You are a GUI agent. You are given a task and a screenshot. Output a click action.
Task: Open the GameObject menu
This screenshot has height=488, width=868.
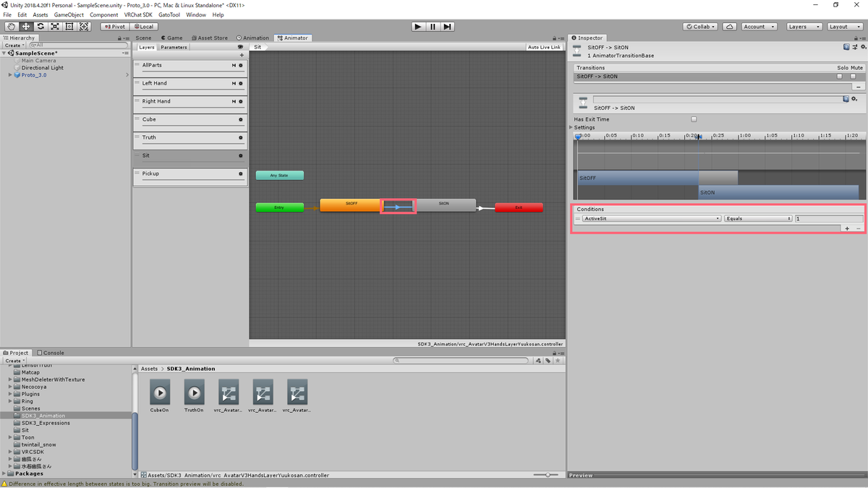click(x=69, y=14)
